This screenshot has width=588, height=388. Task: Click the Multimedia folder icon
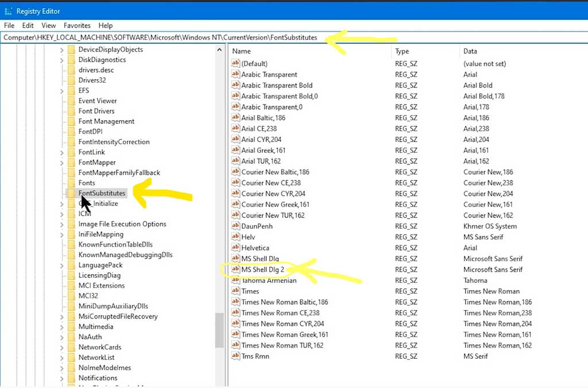(71, 327)
